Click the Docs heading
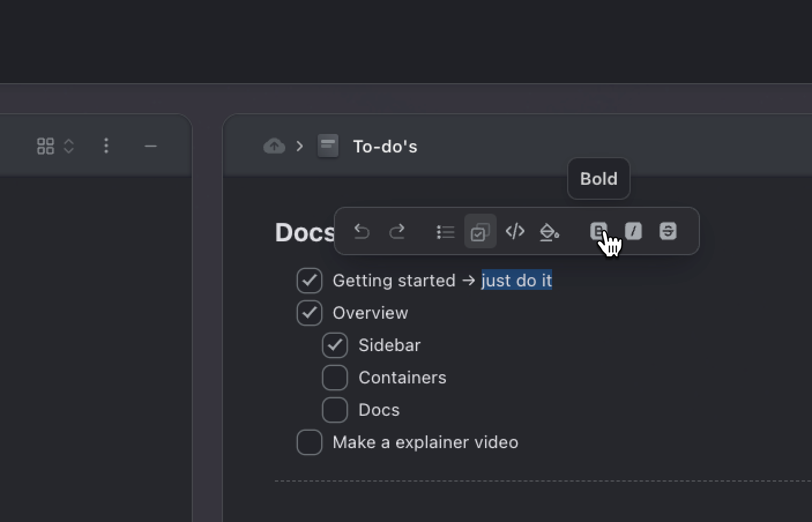The width and height of the screenshot is (812, 522). (304, 232)
